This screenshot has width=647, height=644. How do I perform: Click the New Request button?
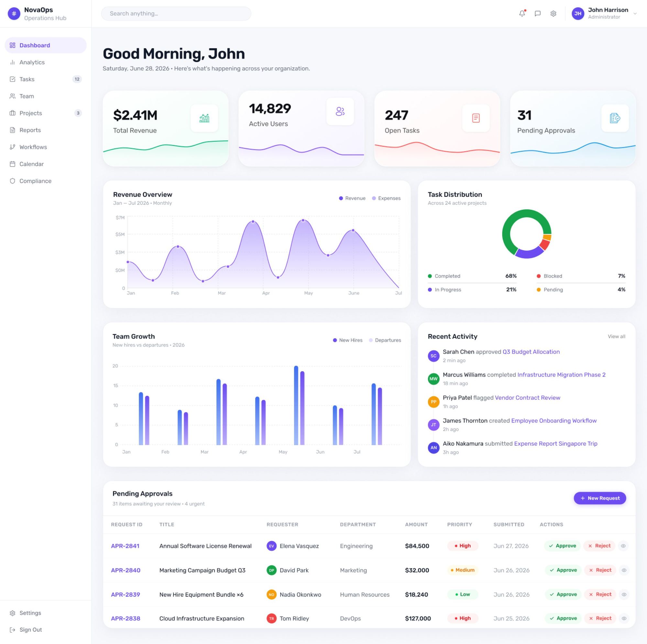coord(600,498)
